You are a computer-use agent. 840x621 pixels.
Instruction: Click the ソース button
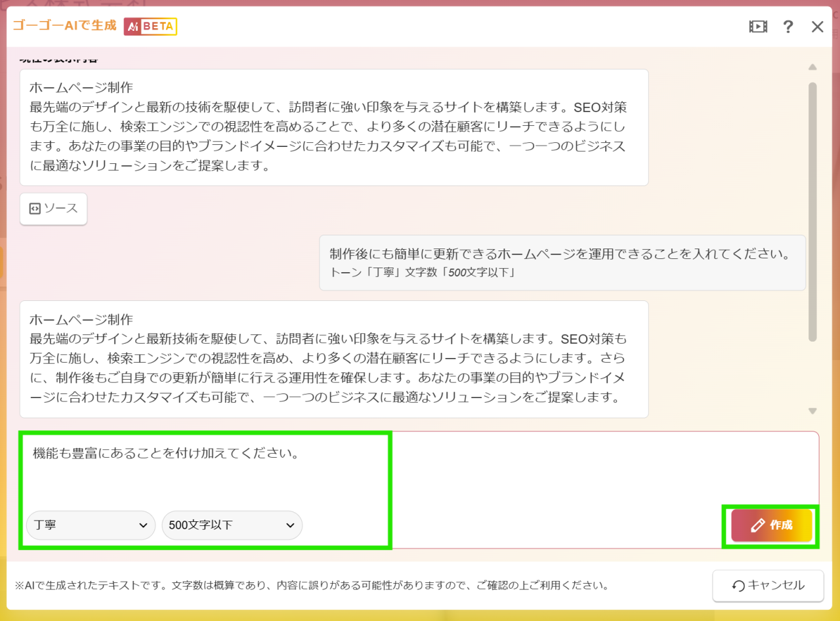tap(53, 209)
